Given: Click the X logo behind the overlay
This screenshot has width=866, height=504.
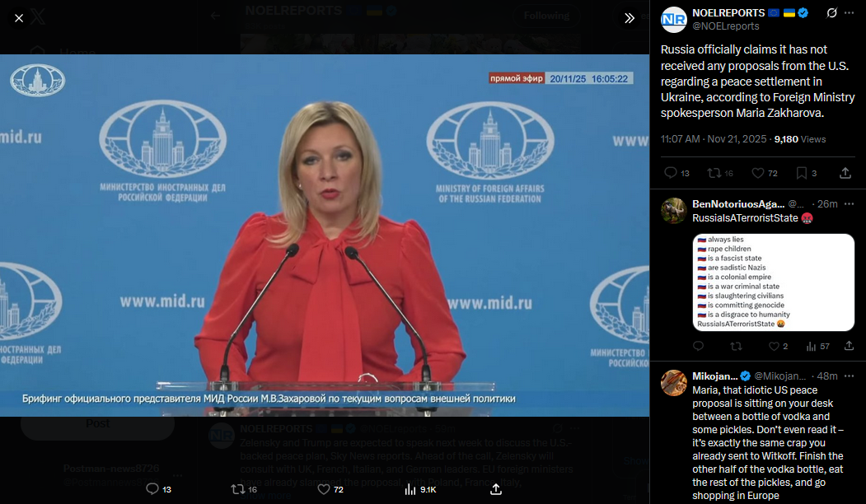Looking at the screenshot, I should 38,17.
